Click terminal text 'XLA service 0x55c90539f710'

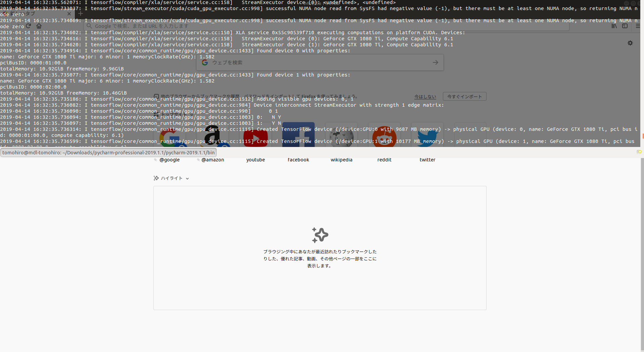point(275,33)
